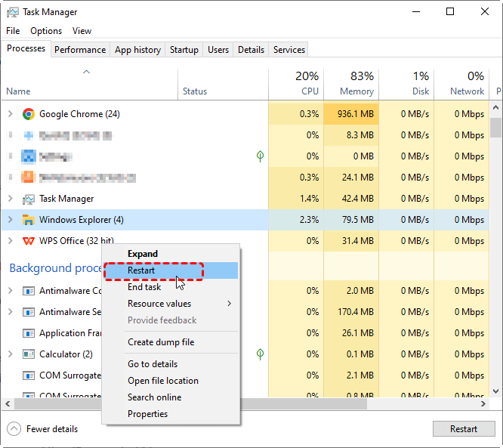Choose Expand in the context menu
This screenshot has width=503, height=448.
171,254
